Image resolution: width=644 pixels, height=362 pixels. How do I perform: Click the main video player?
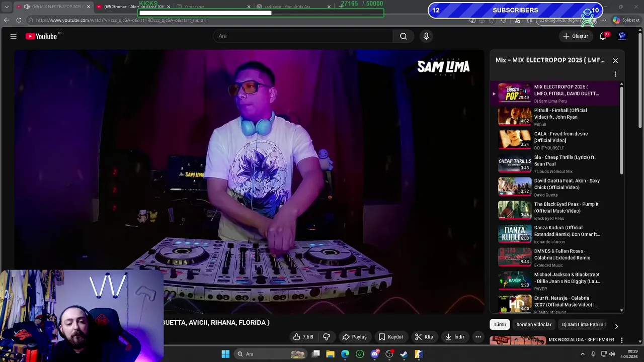pos(249,181)
